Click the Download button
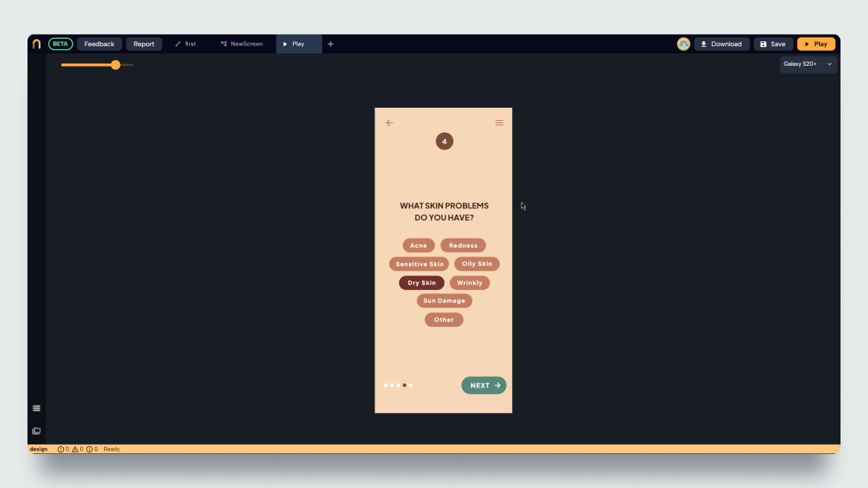 [x=722, y=44]
